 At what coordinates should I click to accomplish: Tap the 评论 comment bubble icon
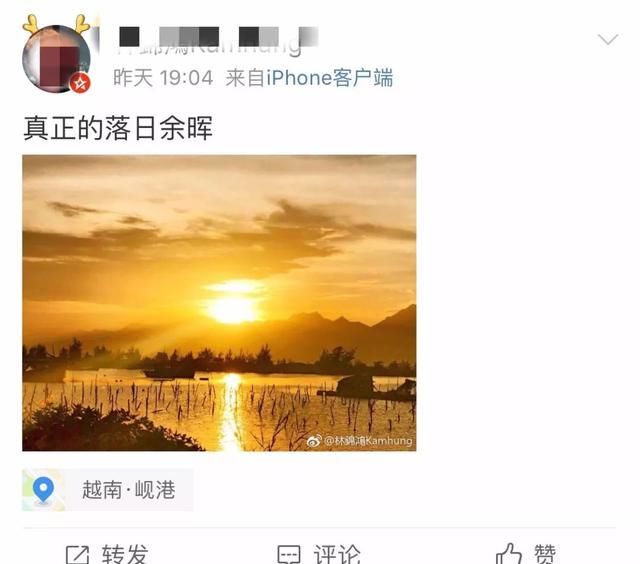tap(289, 555)
